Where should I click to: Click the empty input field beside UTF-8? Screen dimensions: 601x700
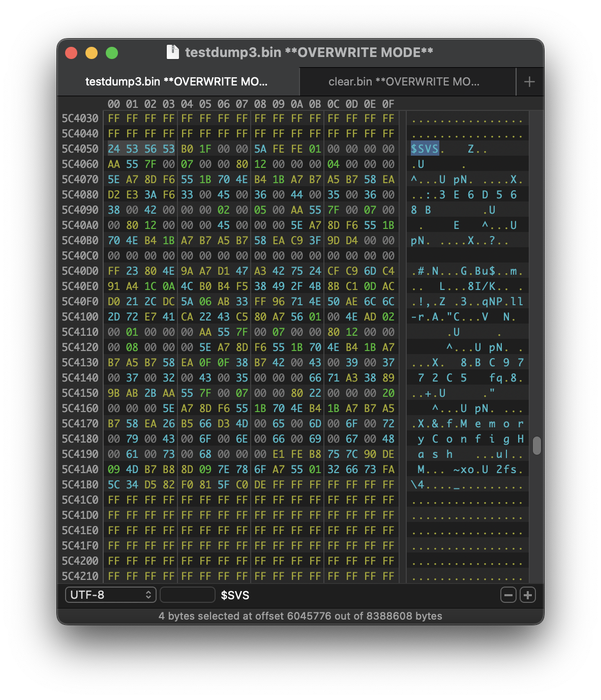[x=188, y=595]
